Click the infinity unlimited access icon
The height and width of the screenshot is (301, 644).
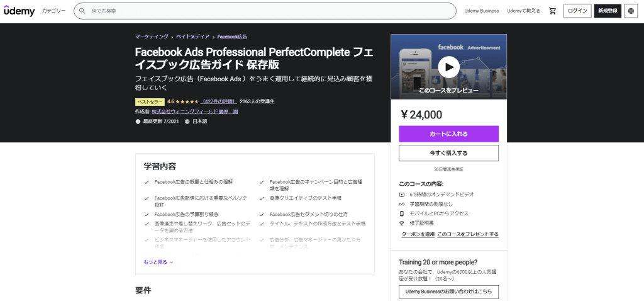click(402, 204)
